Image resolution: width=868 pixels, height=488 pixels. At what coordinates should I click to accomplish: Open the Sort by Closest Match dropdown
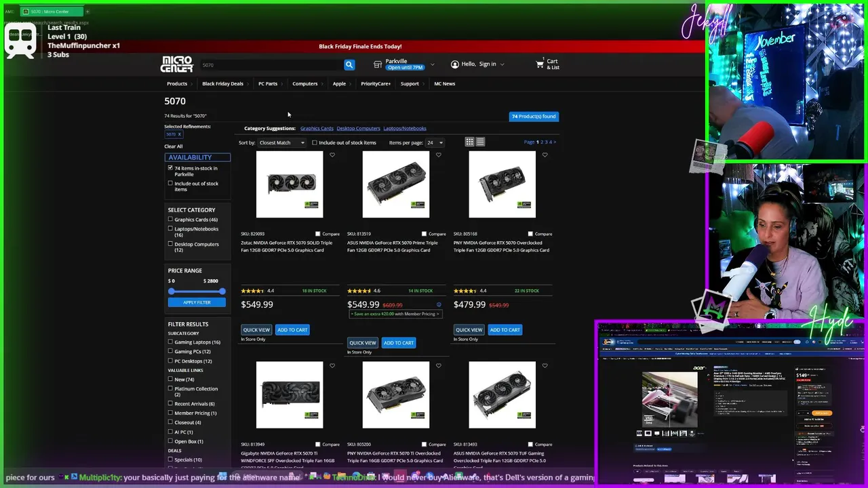(x=282, y=143)
